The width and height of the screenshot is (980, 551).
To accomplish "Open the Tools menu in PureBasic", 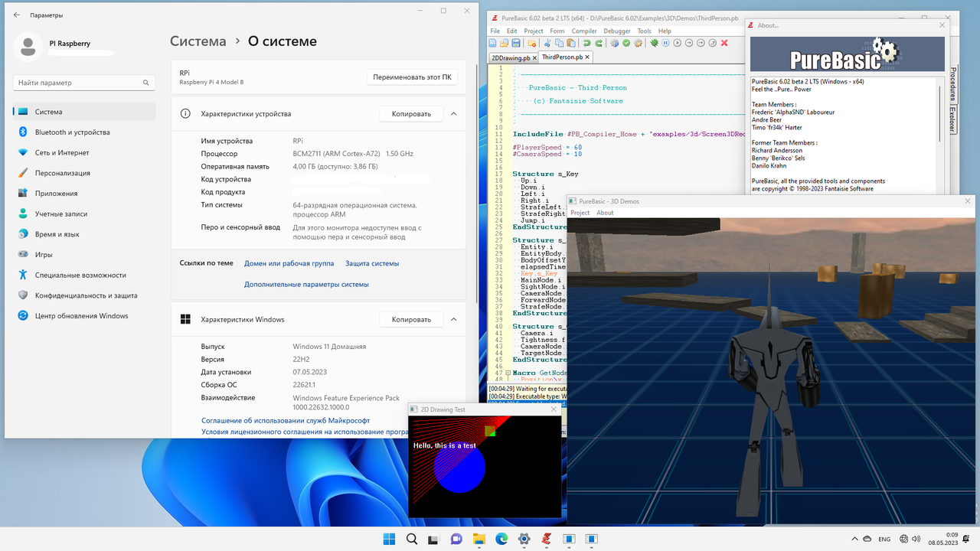I will (645, 31).
